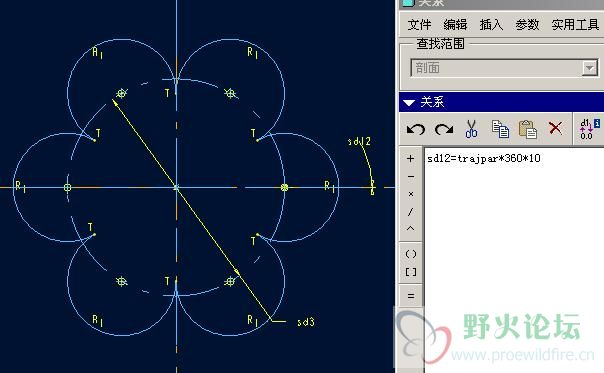The height and width of the screenshot is (373, 604).
Task: Insert equals sign into relation
Action: pos(411,296)
